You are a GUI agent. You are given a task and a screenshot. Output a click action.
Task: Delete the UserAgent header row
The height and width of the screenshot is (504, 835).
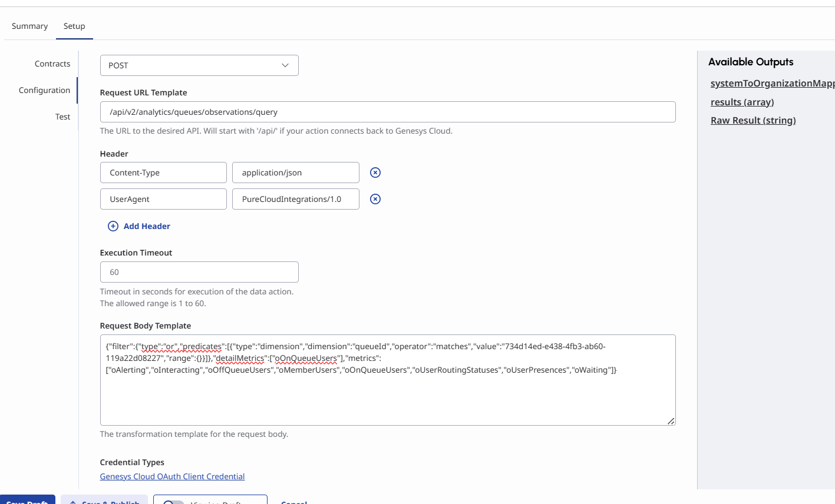point(375,199)
